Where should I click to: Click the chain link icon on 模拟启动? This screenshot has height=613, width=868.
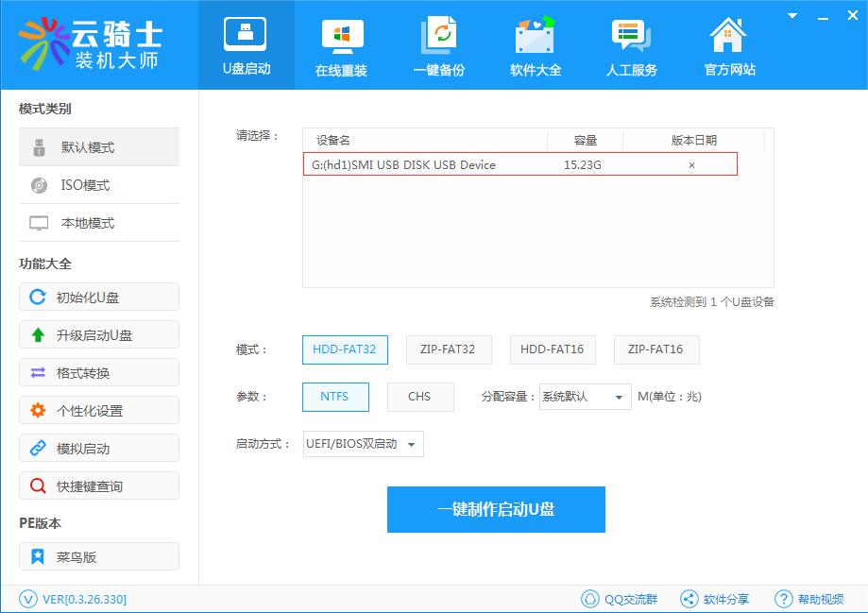coord(38,448)
